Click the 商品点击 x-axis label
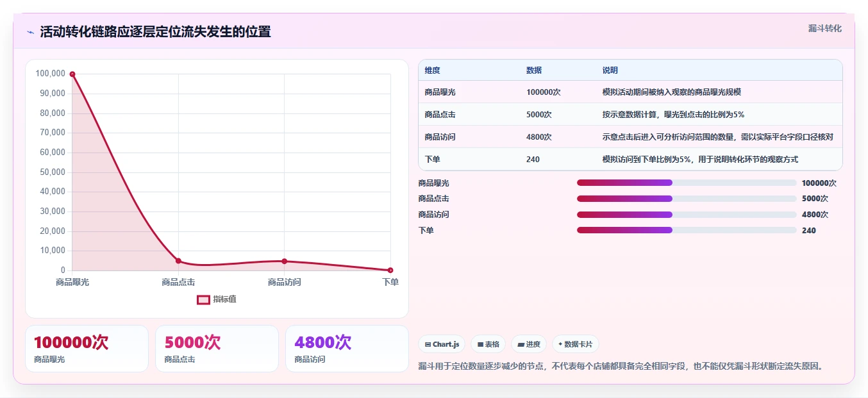868x398 pixels. (x=178, y=282)
